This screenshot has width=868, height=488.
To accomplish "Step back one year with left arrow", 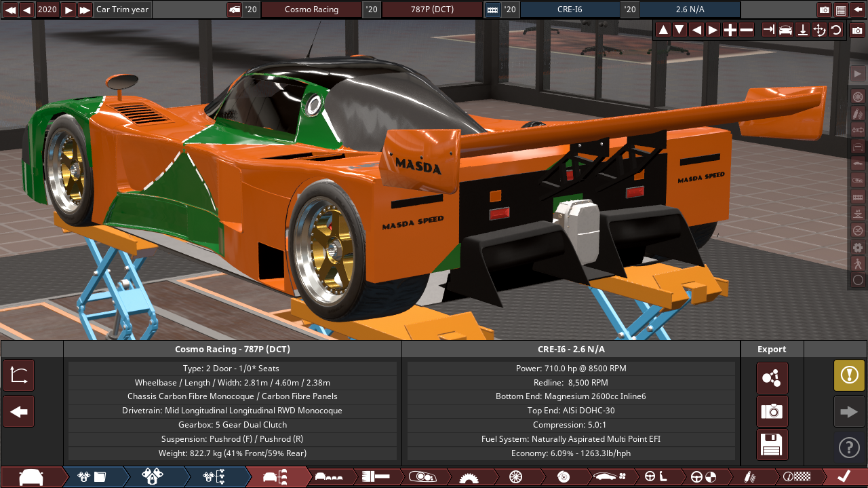I will coord(27,10).
